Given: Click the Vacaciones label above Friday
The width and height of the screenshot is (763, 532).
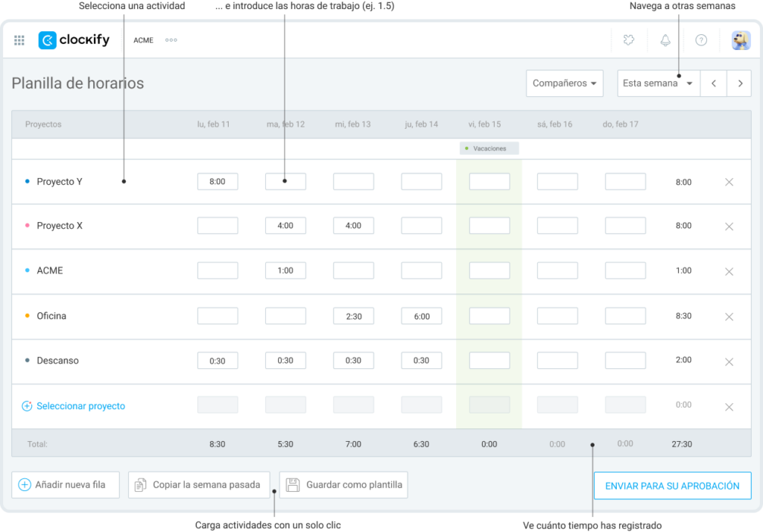Looking at the screenshot, I should [x=489, y=148].
